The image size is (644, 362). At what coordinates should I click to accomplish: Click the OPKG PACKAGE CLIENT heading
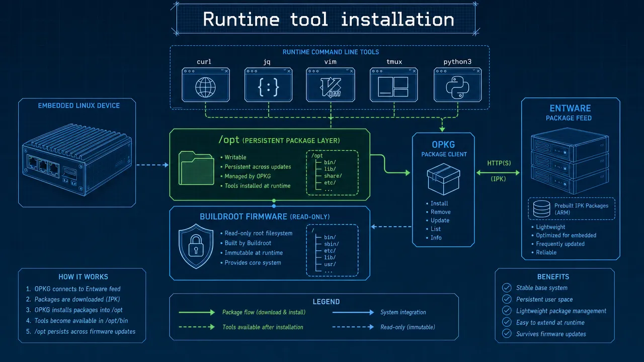(x=444, y=149)
